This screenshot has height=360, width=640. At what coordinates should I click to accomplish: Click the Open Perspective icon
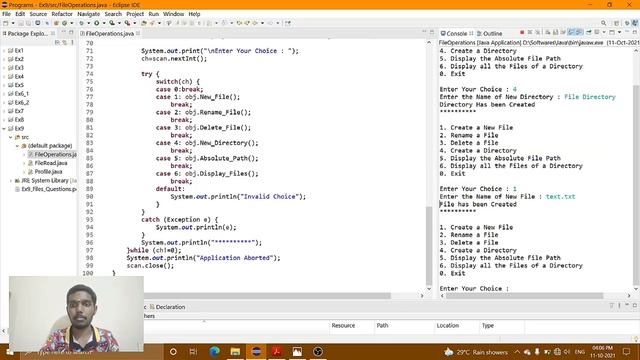(x=617, y=23)
